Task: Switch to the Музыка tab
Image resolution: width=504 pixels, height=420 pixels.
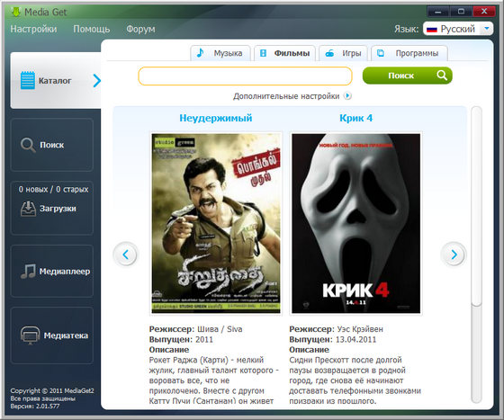Action: (220, 53)
